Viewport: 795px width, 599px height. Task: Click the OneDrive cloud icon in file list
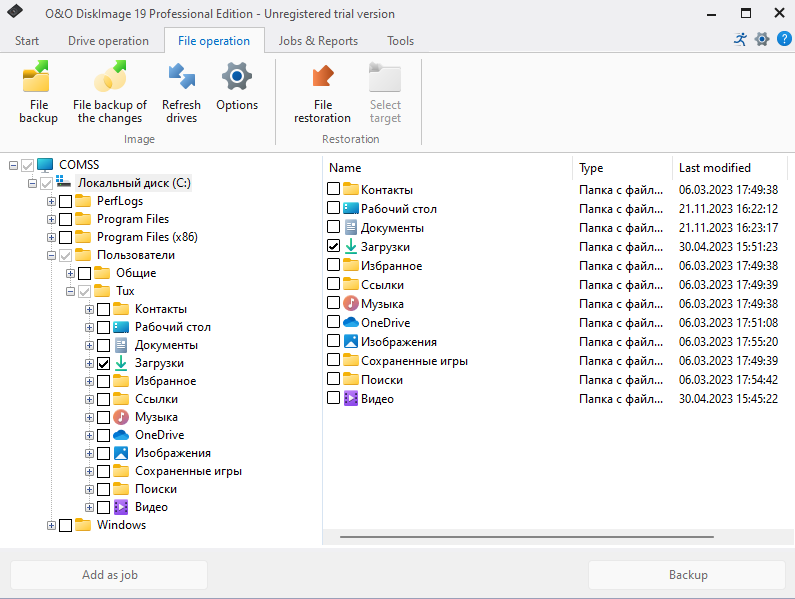[351, 322]
